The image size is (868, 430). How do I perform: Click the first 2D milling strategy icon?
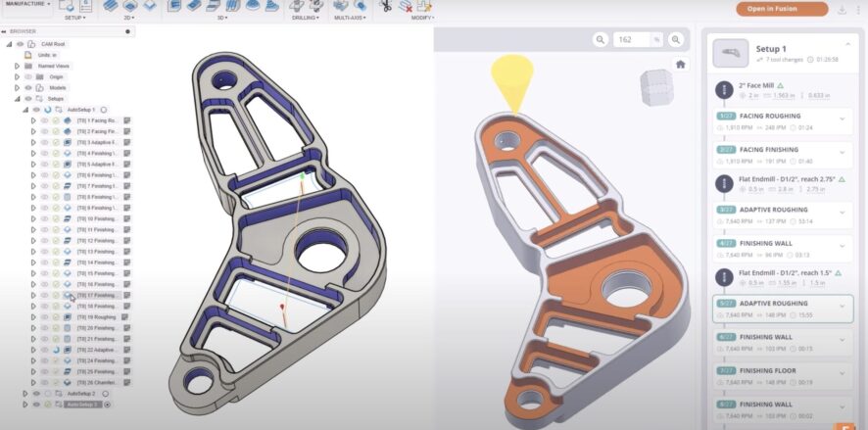click(111, 6)
